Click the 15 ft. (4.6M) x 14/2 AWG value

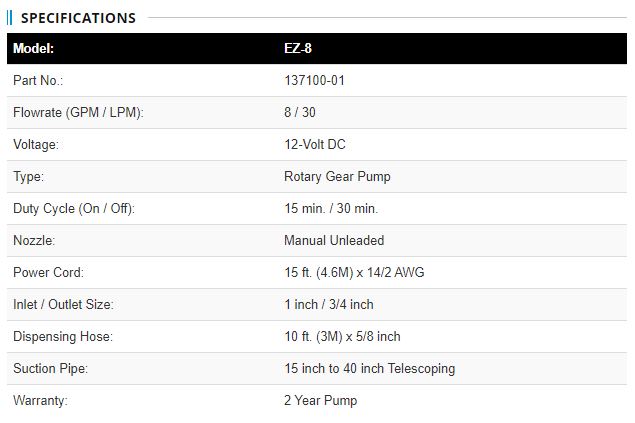pos(354,272)
